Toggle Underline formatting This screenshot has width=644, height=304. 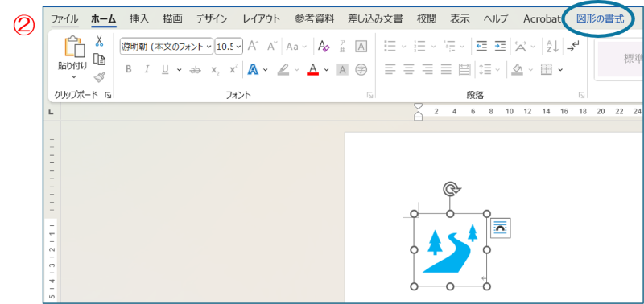click(165, 70)
